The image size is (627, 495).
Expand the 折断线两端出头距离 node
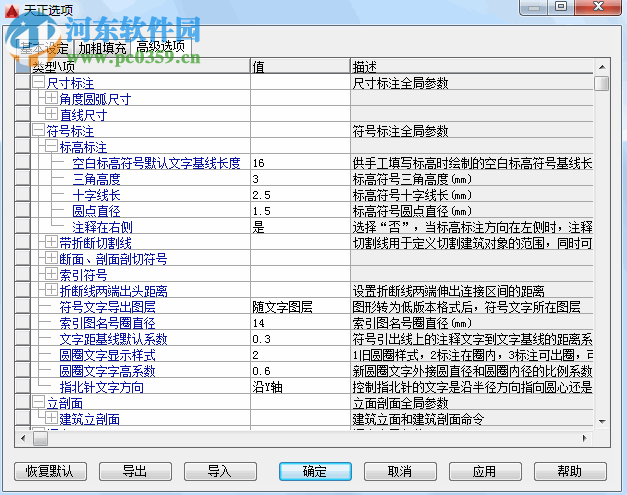(x=51, y=290)
